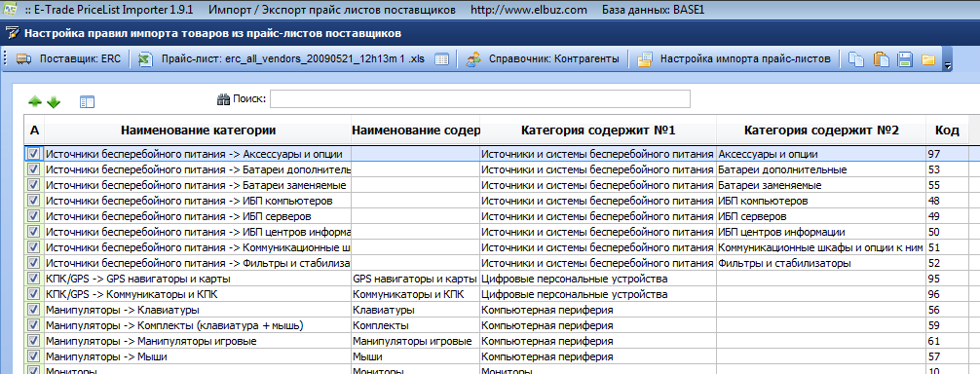Viewport: 980px width, 374px height.
Task: Click into the Поиск search field
Action: 480,99
